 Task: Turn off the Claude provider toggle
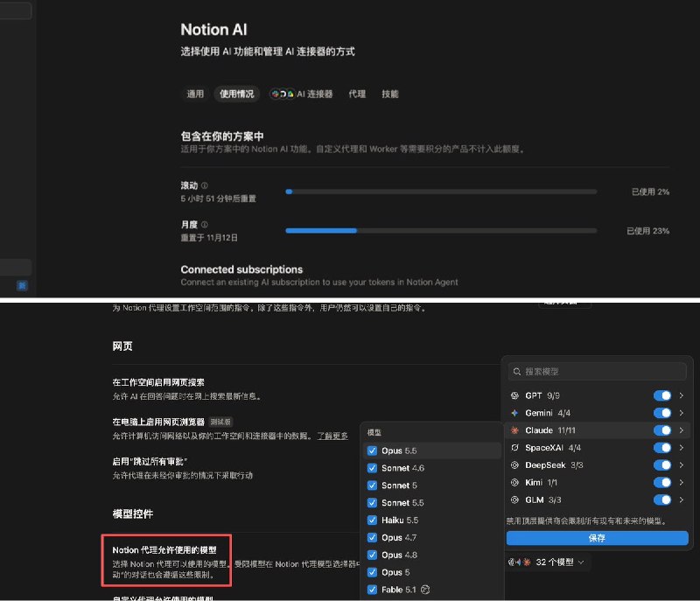662,430
